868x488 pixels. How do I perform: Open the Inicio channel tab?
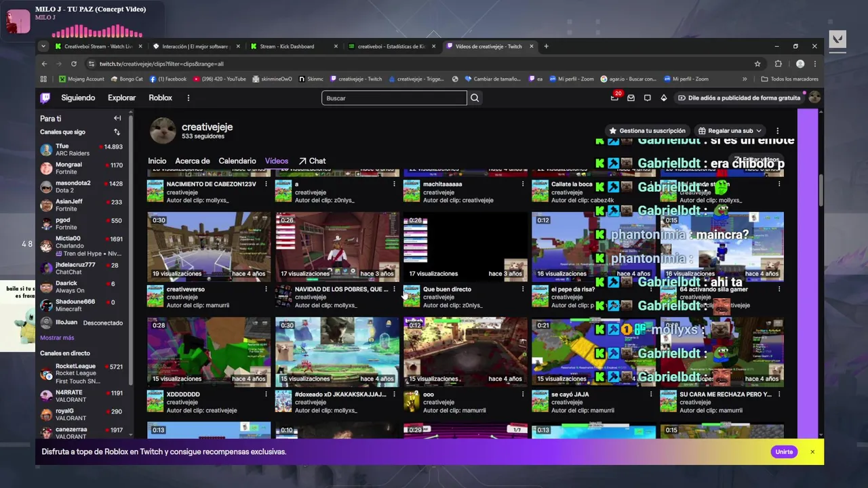pyautogui.click(x=157, y=161)
